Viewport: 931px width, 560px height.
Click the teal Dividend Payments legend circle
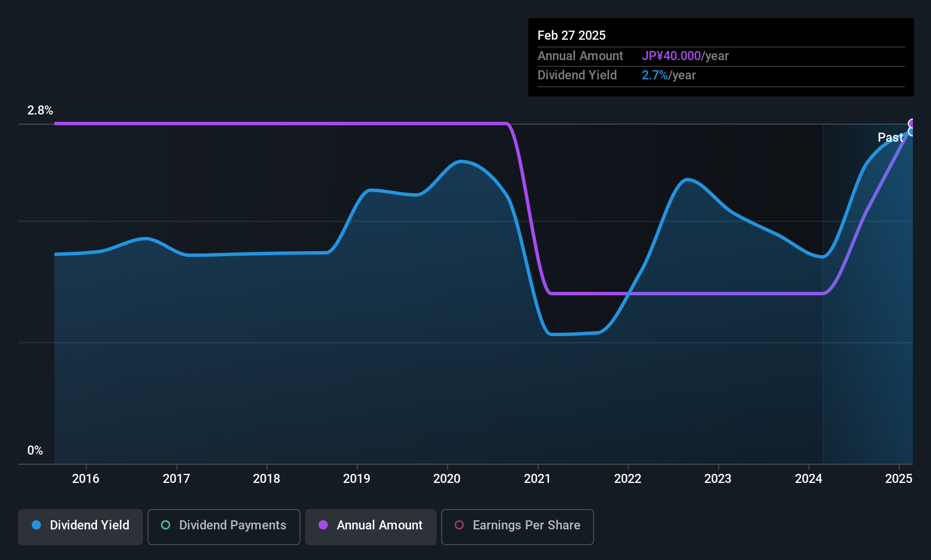[x=166, y=525]
